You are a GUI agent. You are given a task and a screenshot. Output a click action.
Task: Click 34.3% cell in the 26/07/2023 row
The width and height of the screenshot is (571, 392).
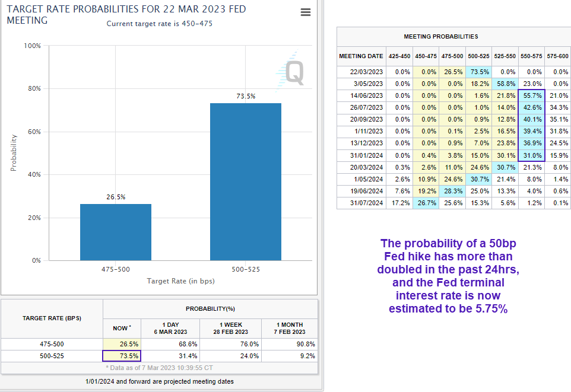tap(557, 108)
